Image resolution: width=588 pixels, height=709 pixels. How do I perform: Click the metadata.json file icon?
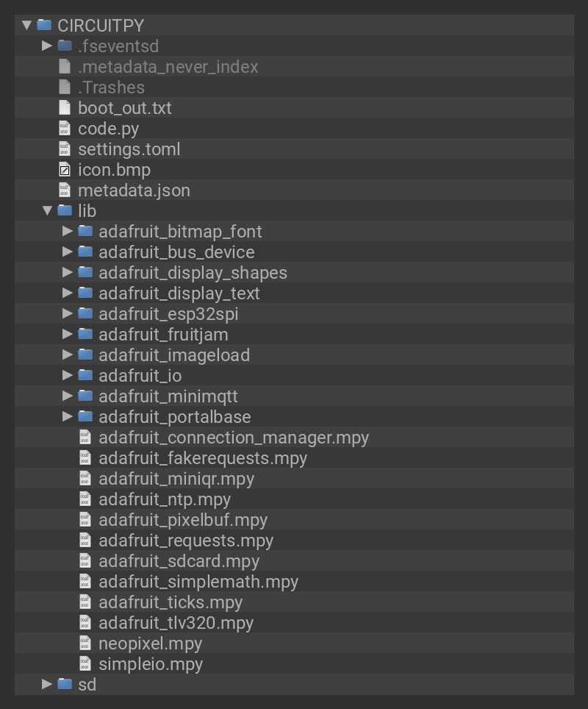pos(65,190)
